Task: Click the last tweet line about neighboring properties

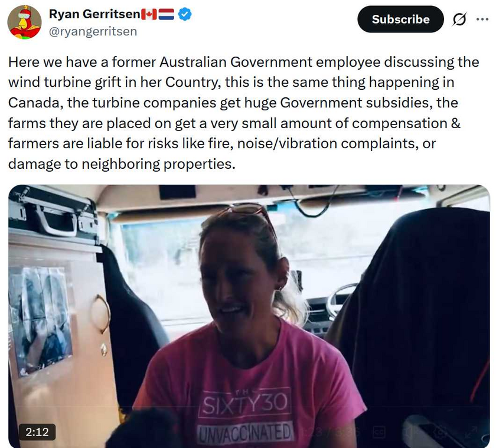Action: pyautogui.click(x=122, y=163)
